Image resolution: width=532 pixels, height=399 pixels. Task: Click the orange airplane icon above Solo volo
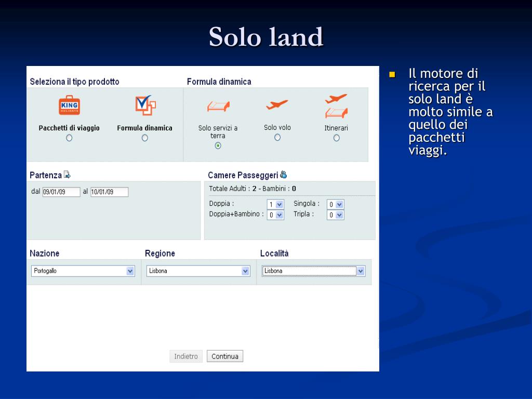[x=277, y=104]
